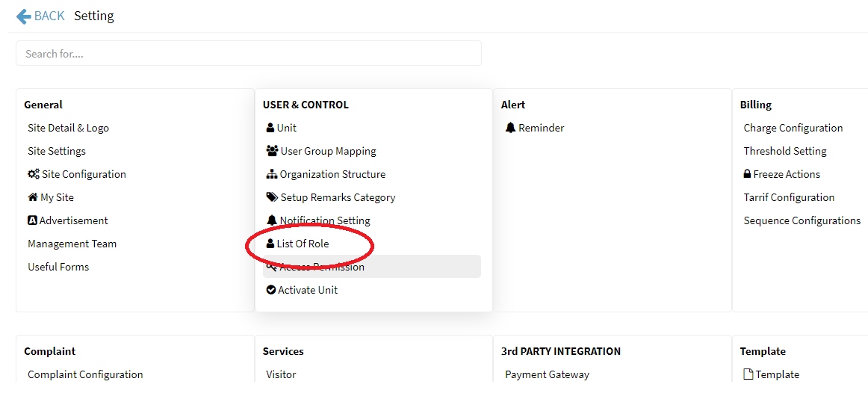Select Payment Gateway integration
Viewport: 868px width, 405px height.
tap(547, 374)
